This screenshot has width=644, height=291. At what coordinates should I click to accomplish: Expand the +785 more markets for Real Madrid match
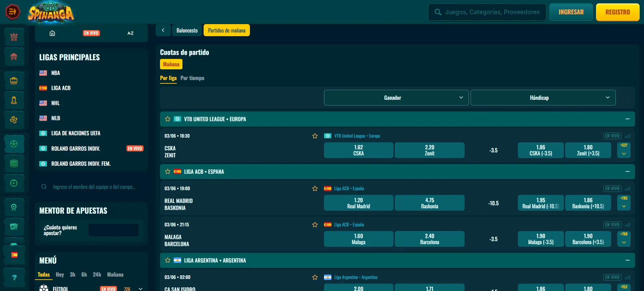(624, 203)
